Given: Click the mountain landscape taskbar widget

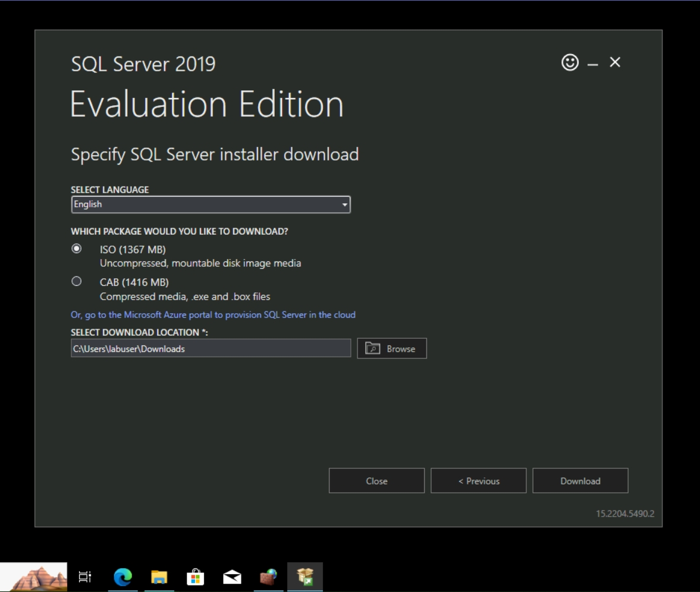Looking at the screenshot, I should click(x=34, y=577).
